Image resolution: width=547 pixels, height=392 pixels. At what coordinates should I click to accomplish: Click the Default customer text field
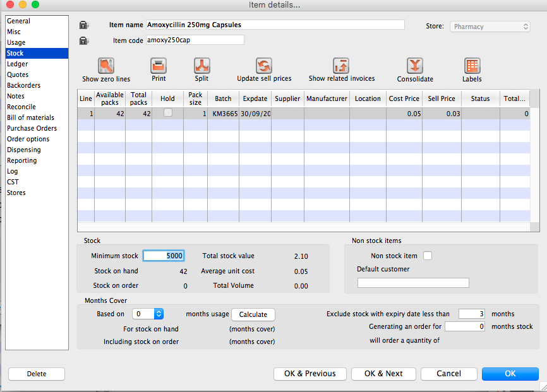[x=413, y=283]
